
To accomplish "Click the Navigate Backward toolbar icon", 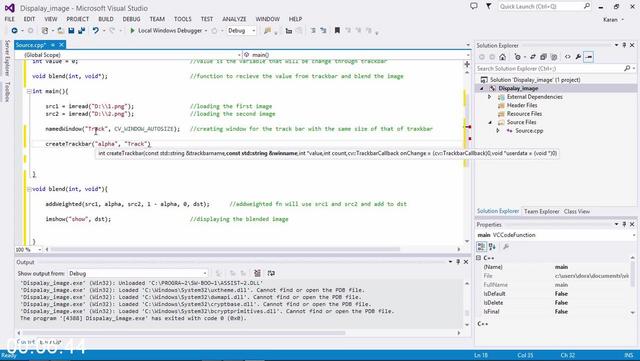I will coord(14,31).
